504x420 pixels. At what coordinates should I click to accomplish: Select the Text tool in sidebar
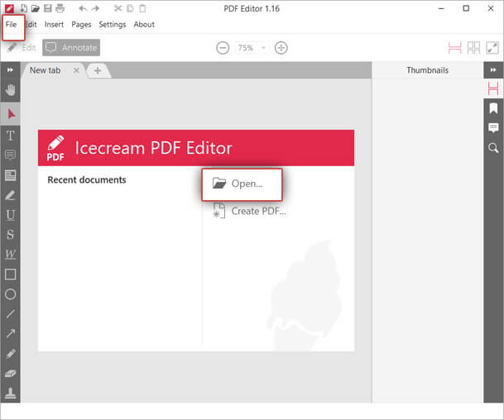[x=11, y=135]
